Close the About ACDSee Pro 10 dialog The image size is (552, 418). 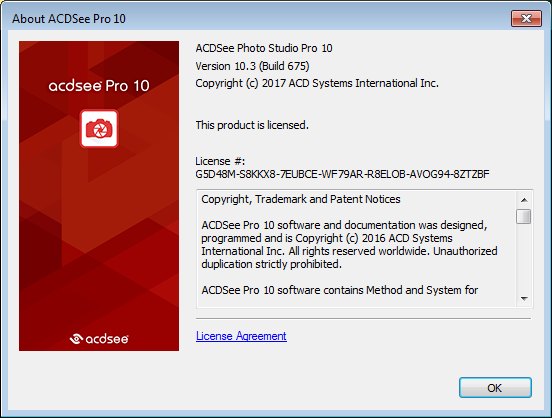pyautogui.click(x=526, y=18)
